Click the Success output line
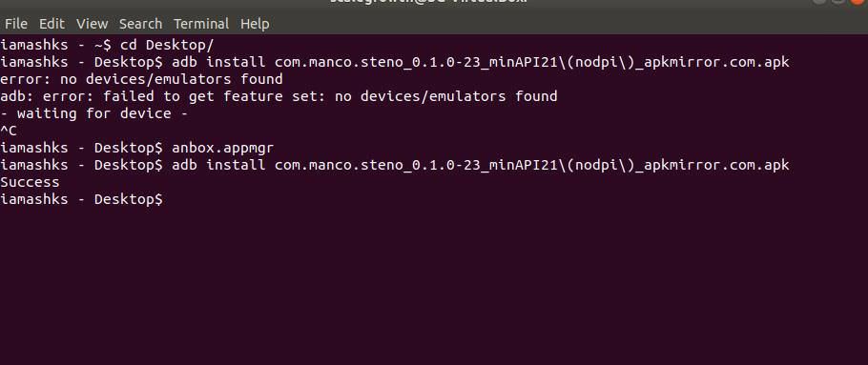The image size is (868, 365). click(30, 182)
